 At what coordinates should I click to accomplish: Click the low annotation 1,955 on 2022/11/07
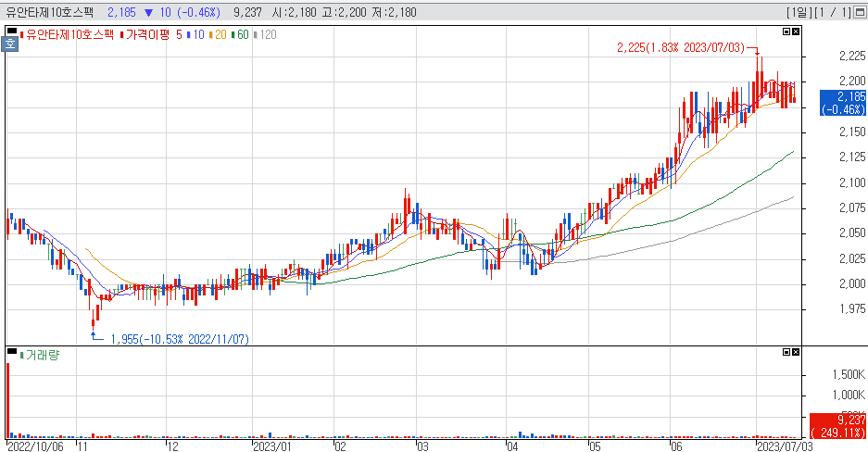[x=180, y=339]
